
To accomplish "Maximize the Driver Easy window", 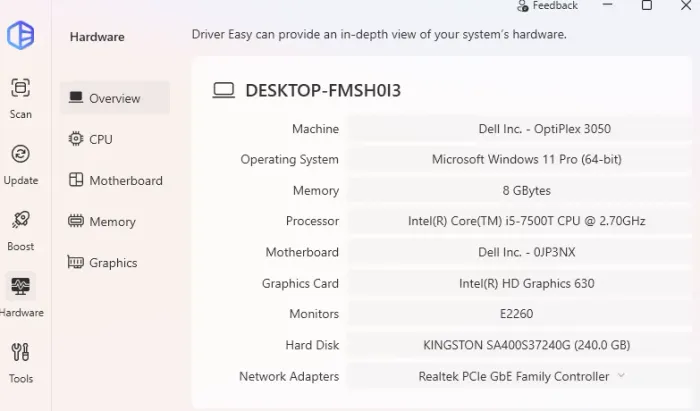I will pyautogui.click(x=647, y=5).
